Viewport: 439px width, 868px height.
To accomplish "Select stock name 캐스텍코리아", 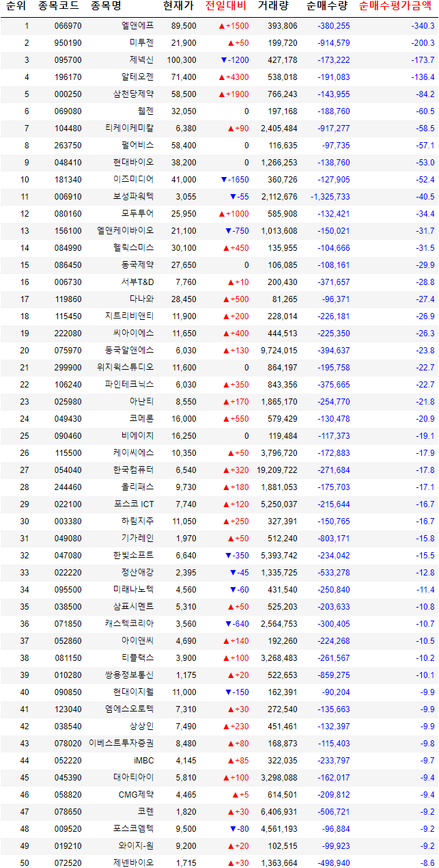I will [129, 624].
